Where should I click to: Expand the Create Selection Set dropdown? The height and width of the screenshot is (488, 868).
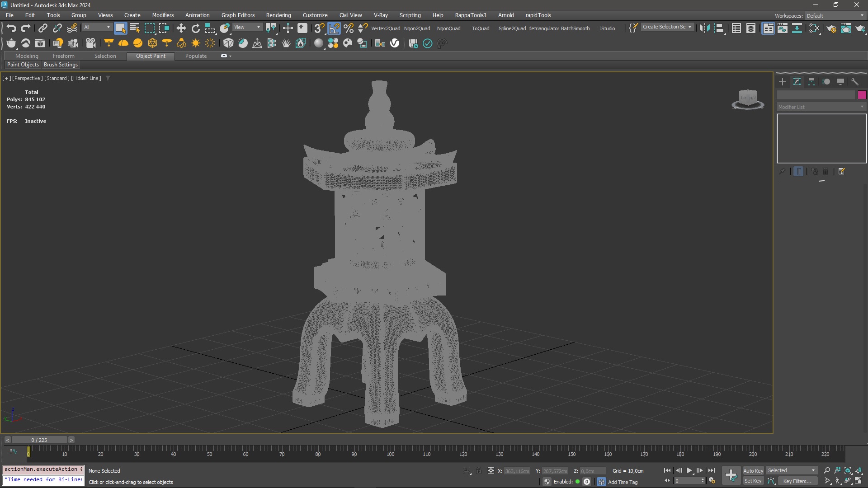(x=667, y=27)
